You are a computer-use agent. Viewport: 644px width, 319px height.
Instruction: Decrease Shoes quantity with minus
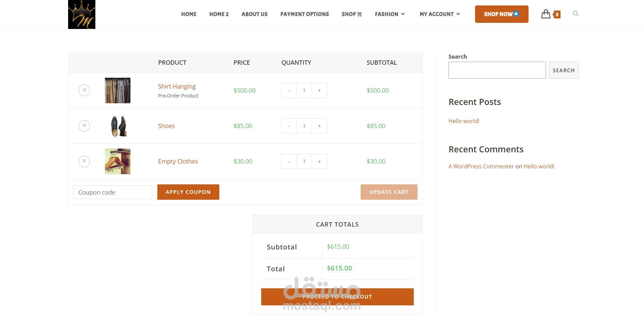click(289, 126)
